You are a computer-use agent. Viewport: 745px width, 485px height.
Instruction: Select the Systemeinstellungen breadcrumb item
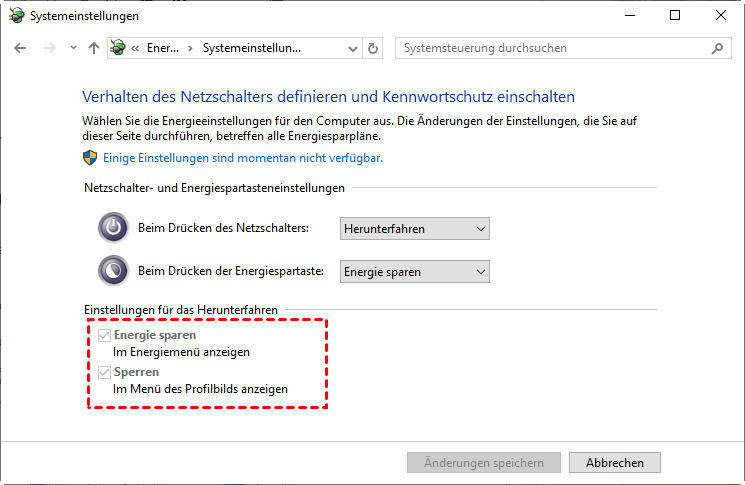[251, 48]
